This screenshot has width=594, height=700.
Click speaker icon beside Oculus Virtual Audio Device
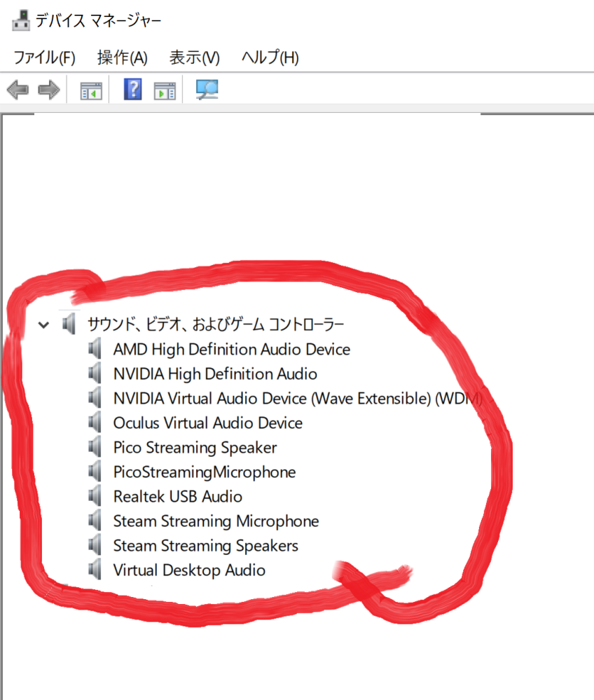tap(95, 423)
